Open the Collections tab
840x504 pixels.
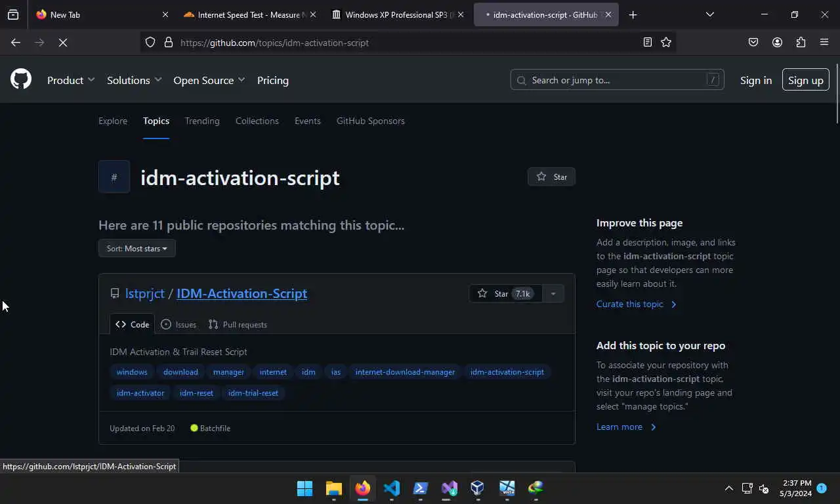pyautogui.click(x=257, y=121)
